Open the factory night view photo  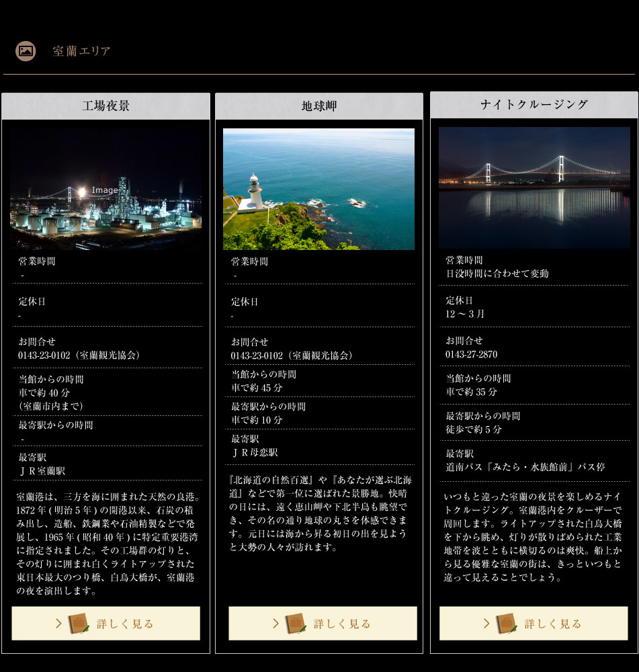click(x=106, y=189)
